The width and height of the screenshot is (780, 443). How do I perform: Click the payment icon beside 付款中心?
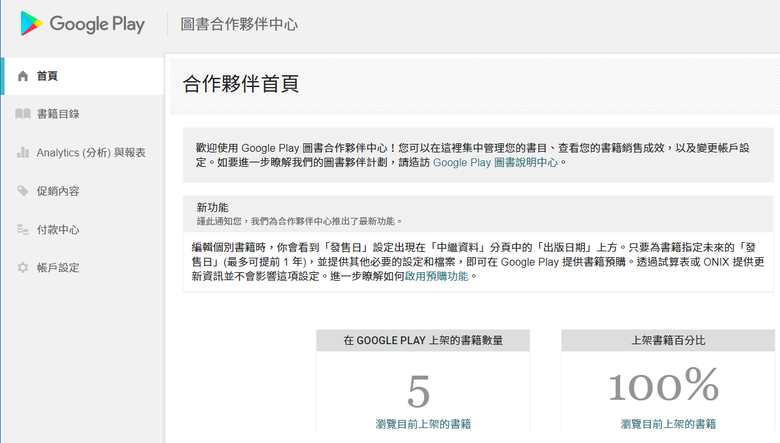[x=23, y=229]
